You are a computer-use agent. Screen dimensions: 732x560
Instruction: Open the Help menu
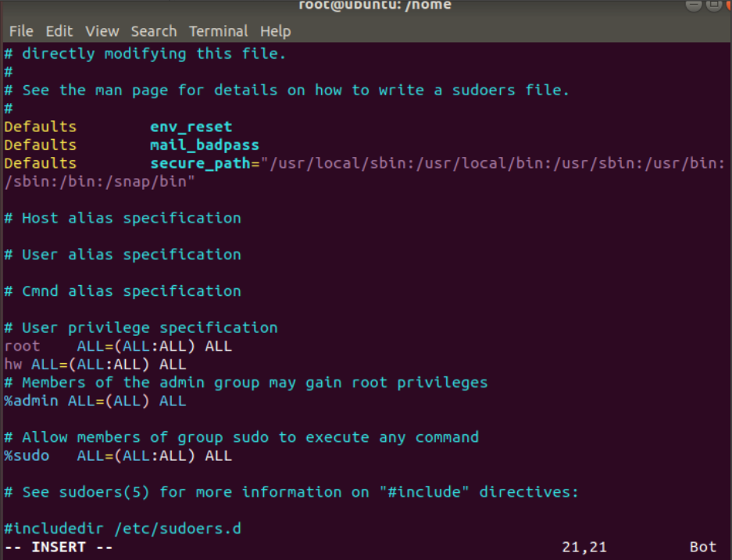(x=275, y=31)
